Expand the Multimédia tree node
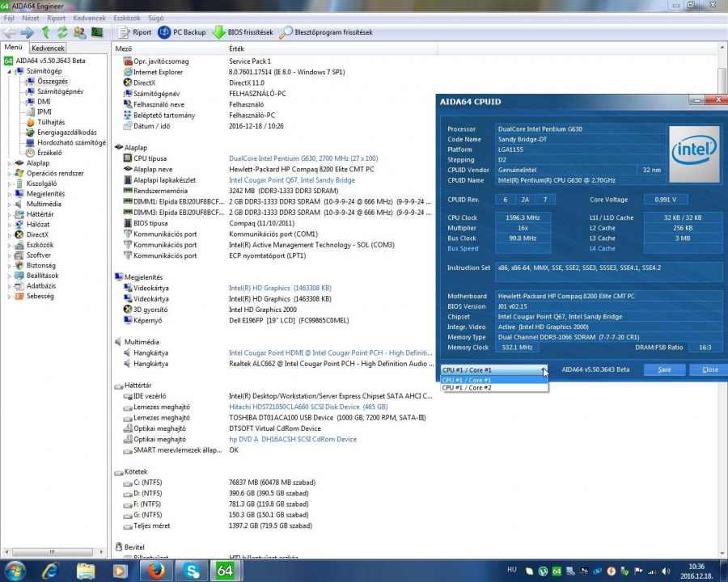Image resolution: width=728 pixels, height=582 pixels. 9,205
